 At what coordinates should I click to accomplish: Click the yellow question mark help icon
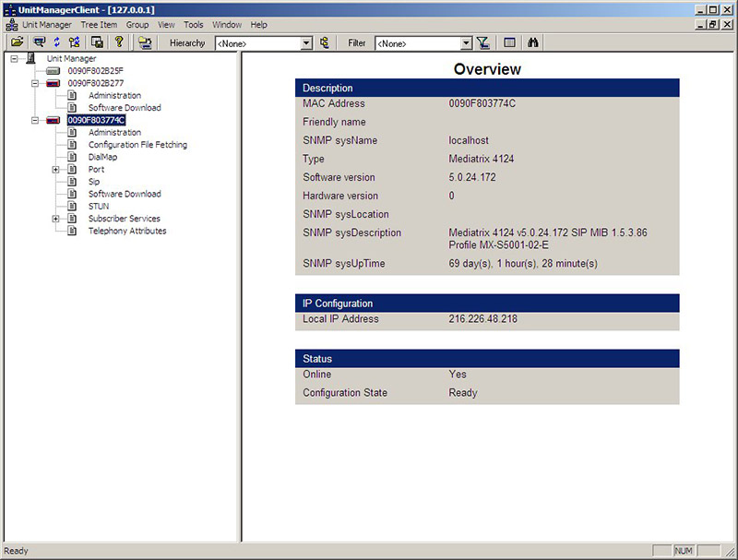(x=119, y=42)
